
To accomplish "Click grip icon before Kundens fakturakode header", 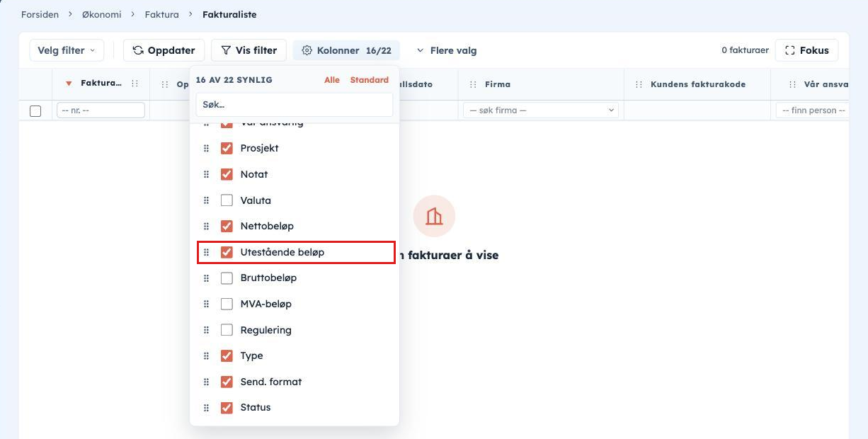I will [639, 84].
